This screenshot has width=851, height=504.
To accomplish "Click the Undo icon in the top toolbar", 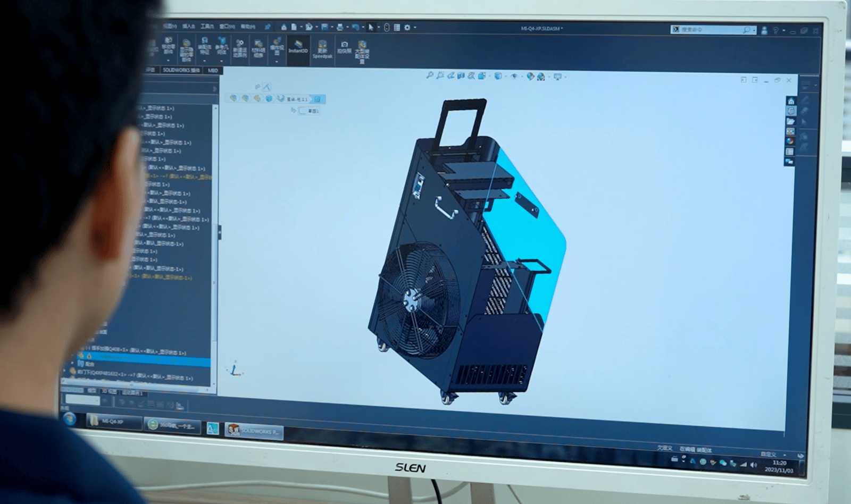I will (355, 27).
